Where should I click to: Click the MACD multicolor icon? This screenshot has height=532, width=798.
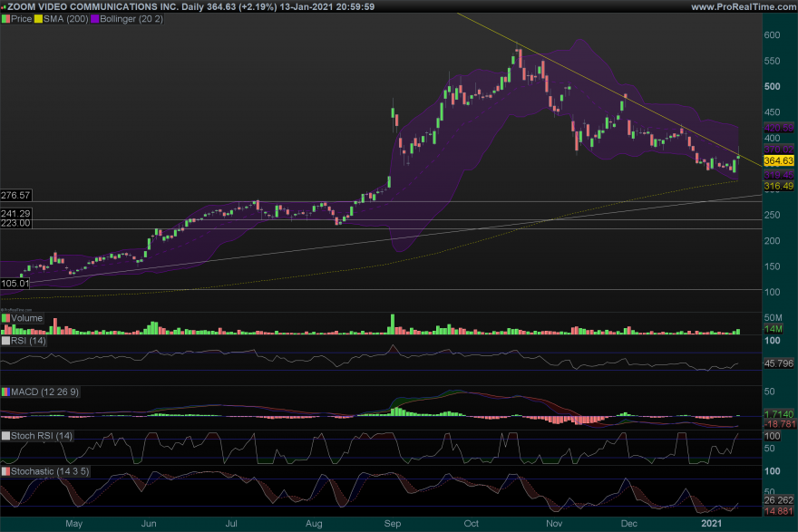(5, 392)
